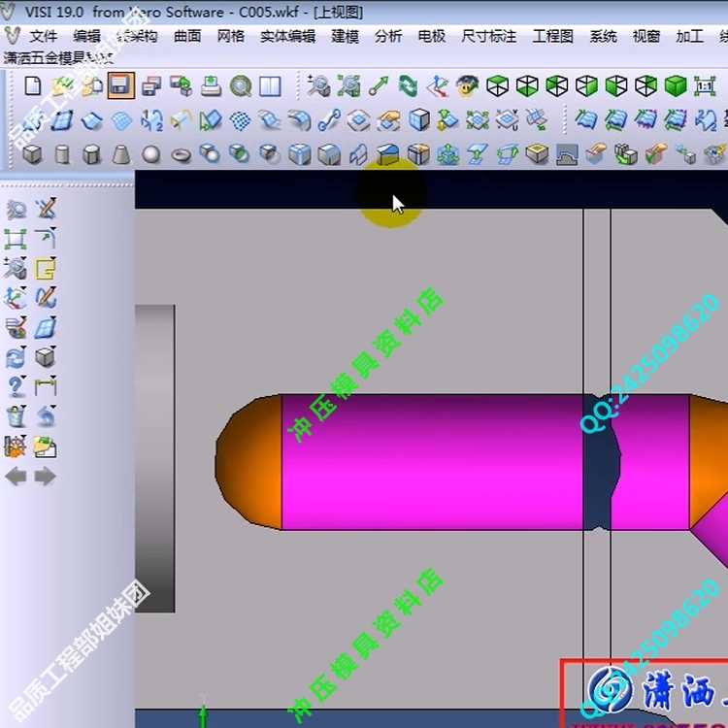
Task: Open the 视窗 menu
Action: point(646,36)
